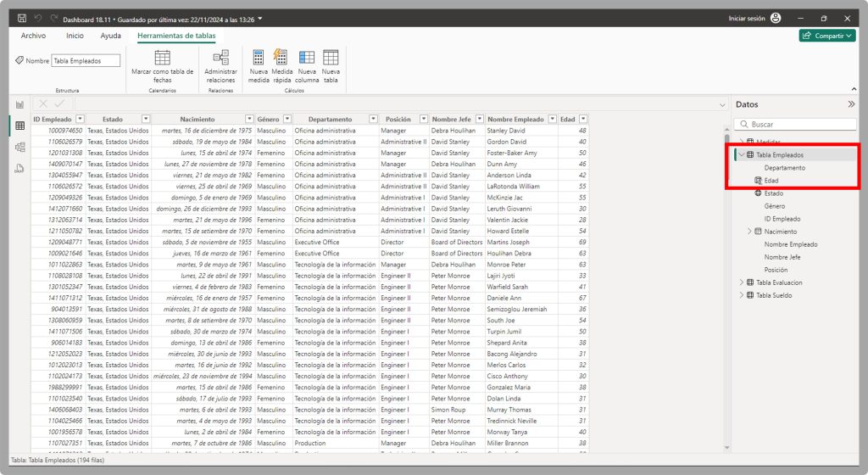Screen dimensions: 868x475
Task: Click the Nueva medida icon
Action: [259, 58]
